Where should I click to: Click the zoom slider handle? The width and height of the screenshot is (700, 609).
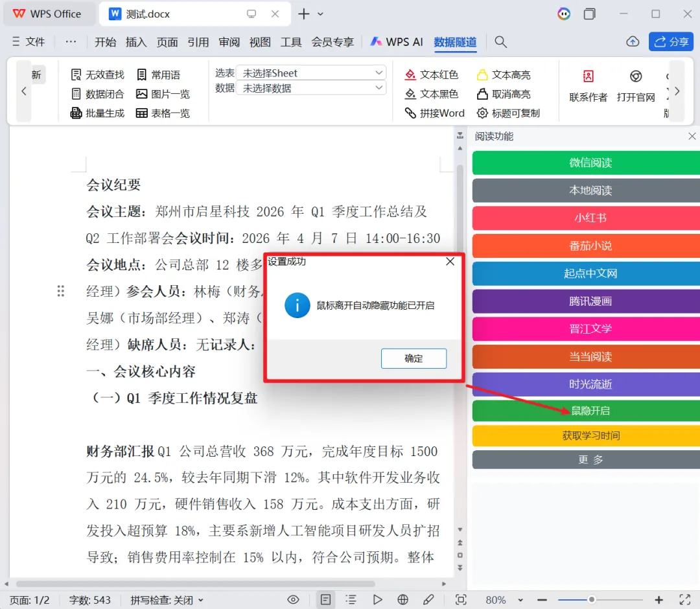click(x=592, y=600)
